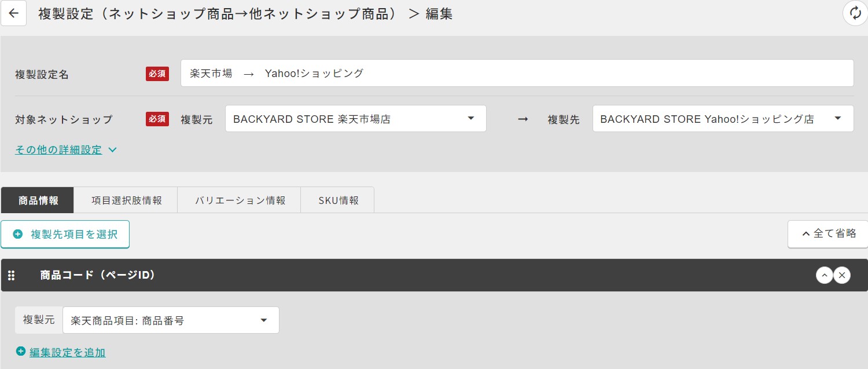Grab the drag handle beside 商品コード

tap(11, 276)
